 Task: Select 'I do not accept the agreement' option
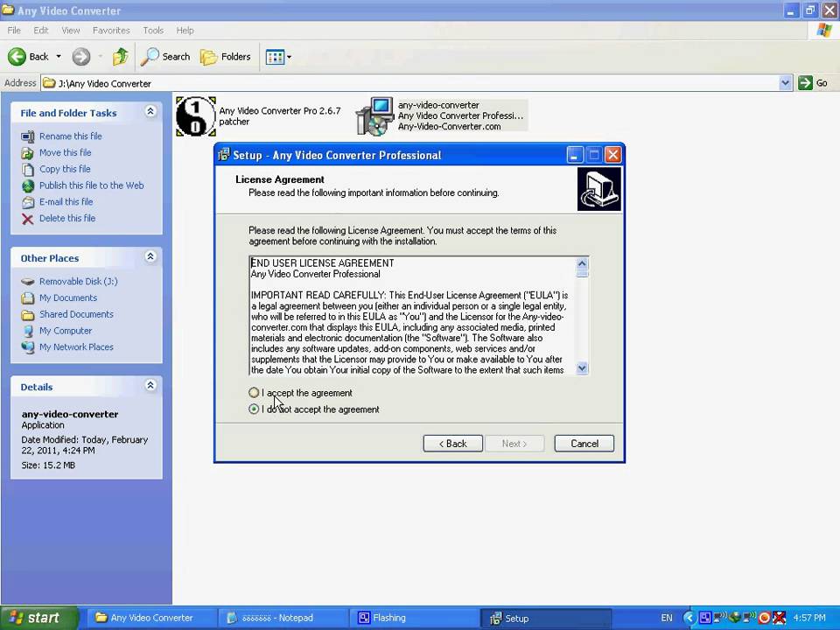[x=254, y=409]
